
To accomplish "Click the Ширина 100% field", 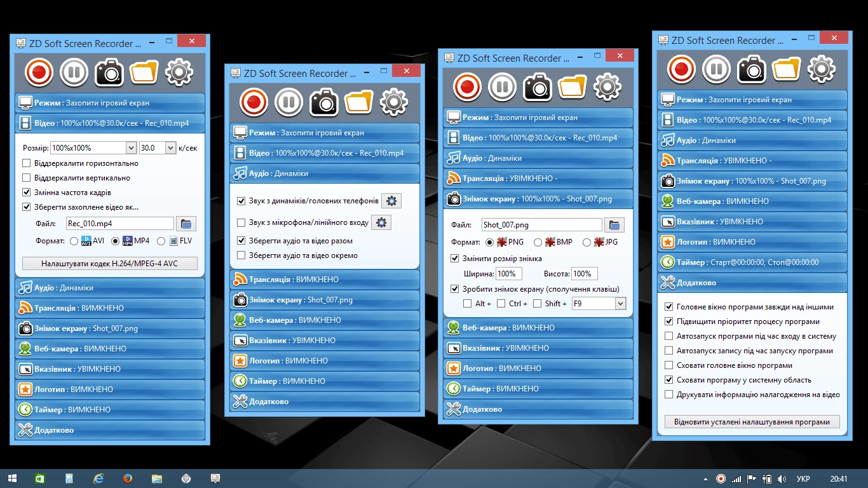I will [508, 274].
